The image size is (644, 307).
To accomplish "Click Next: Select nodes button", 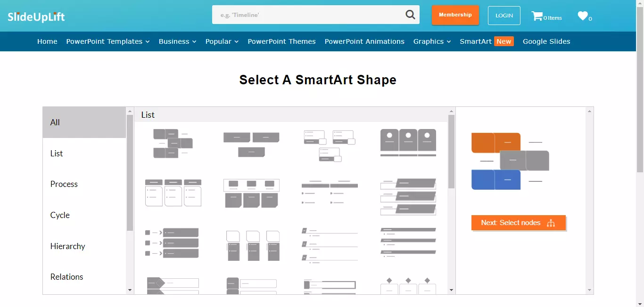I will [518, 223].
